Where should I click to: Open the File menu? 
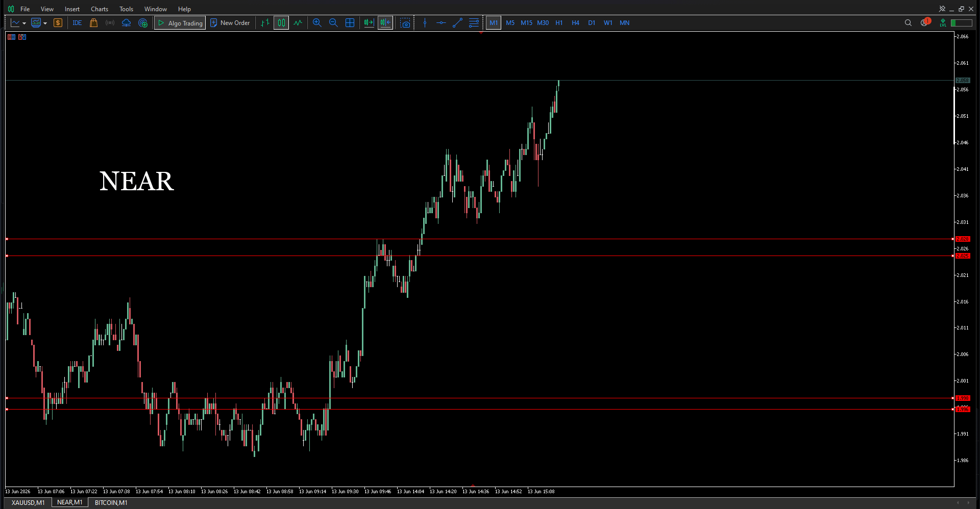25,9
